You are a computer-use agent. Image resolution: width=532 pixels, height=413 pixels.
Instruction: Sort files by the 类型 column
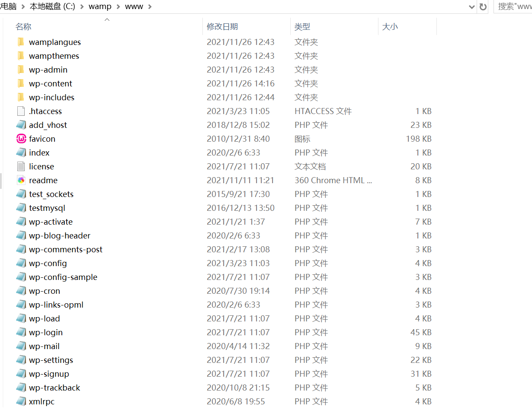(x=302, y=27)
